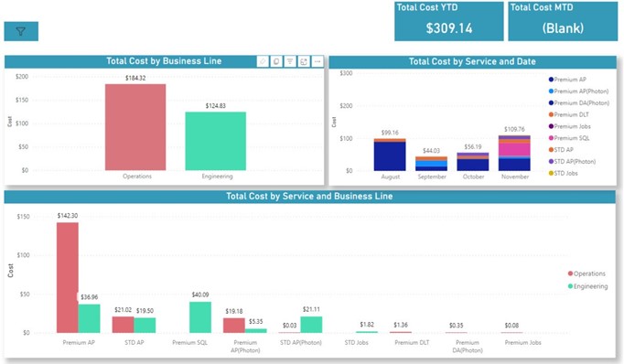Copy the Business Line visual as image
The width and height of the screenshot is (624, 364).
[276, 61]
